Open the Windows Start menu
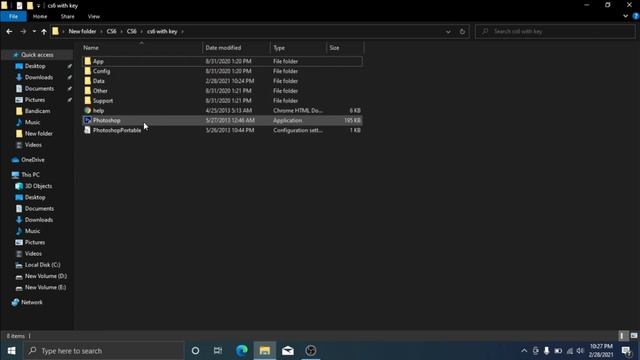Screen dimensions: 640x360 pyautogui.click(x=11, y=351)
